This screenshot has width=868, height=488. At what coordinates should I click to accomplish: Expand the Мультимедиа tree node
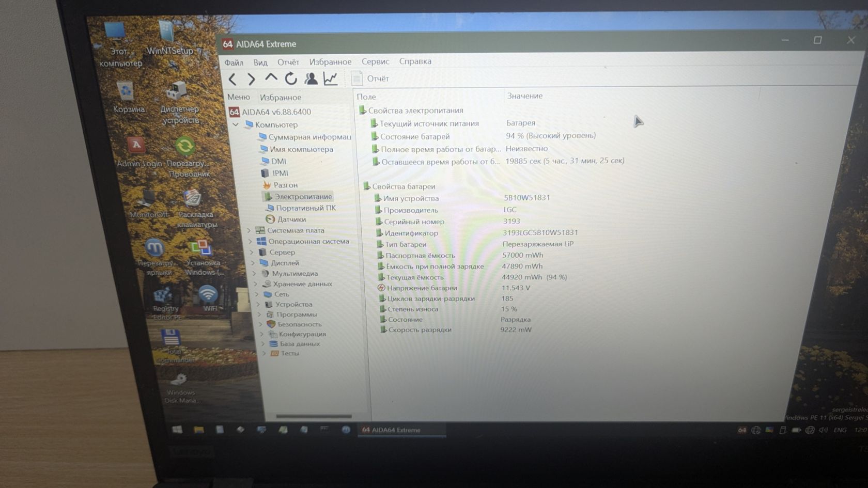click(254, 273)
